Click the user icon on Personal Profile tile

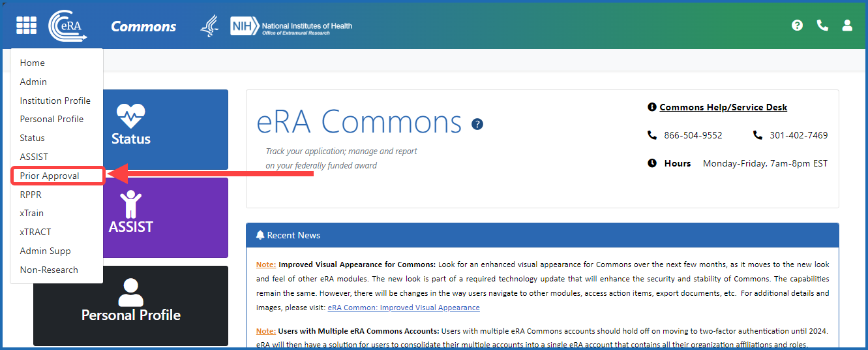pos(131,293)
